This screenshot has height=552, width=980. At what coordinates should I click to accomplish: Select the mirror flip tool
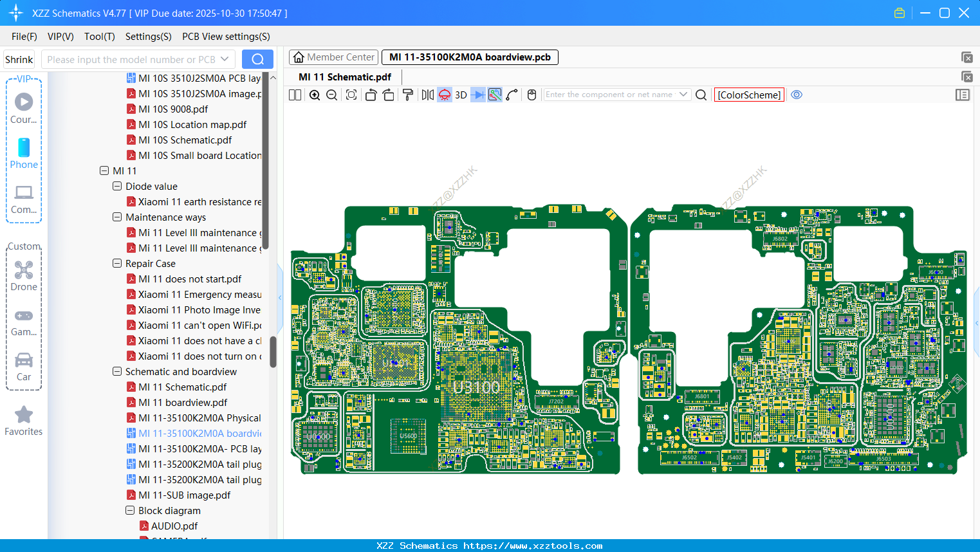tap(427, 95)
